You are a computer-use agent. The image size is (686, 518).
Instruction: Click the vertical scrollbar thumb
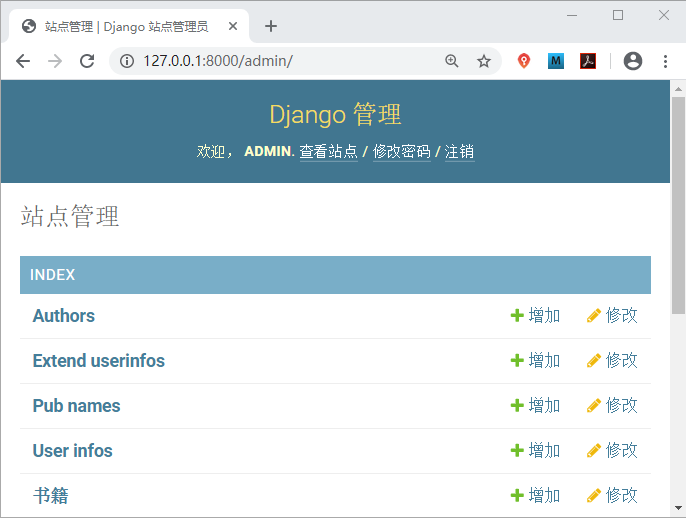pyautogui.click(x=678, y=206)
